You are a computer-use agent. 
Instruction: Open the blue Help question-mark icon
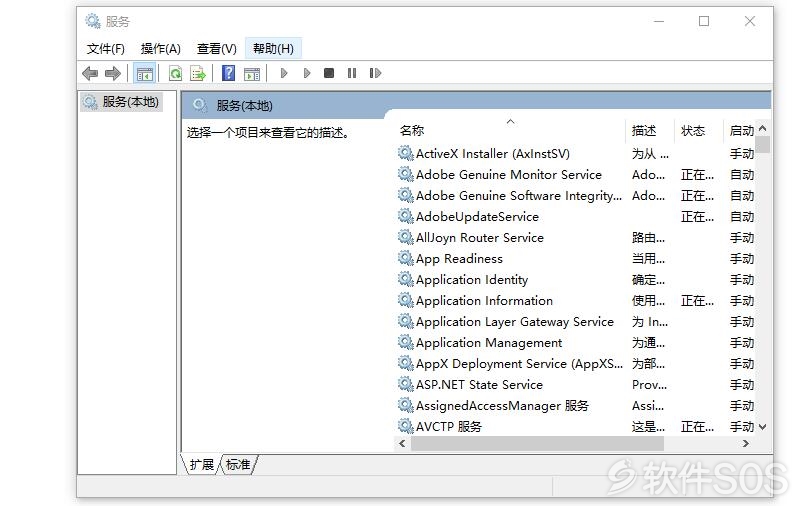229,73
